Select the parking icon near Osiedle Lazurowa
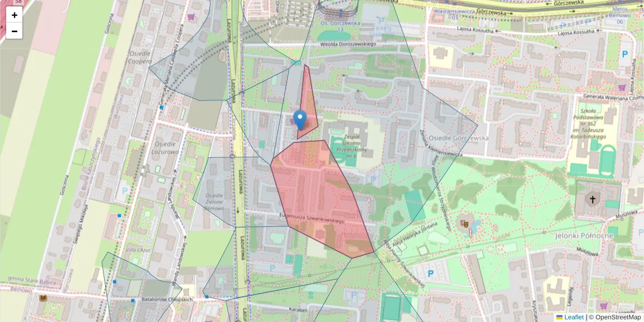 [x=124, y=189]
